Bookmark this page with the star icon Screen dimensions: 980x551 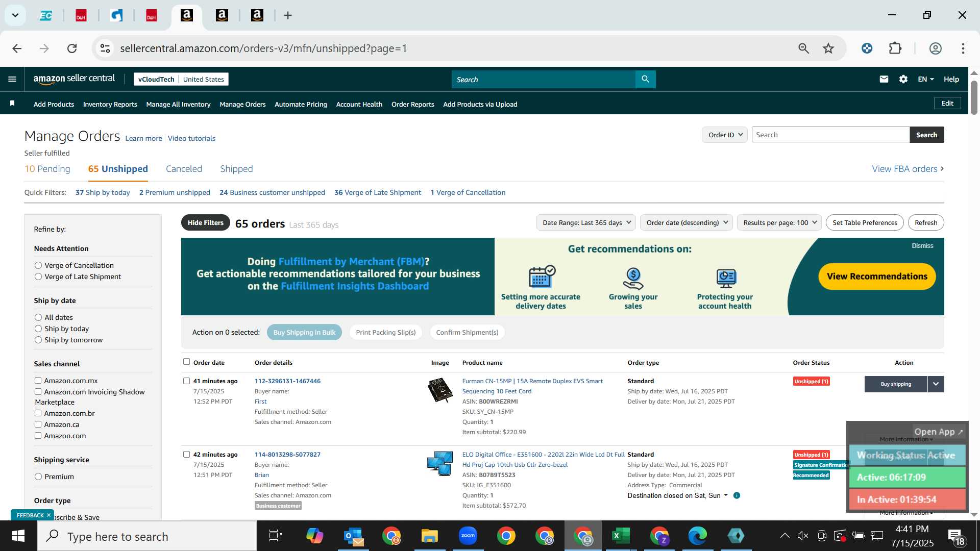pyautogui.click(x=828, y=48)
